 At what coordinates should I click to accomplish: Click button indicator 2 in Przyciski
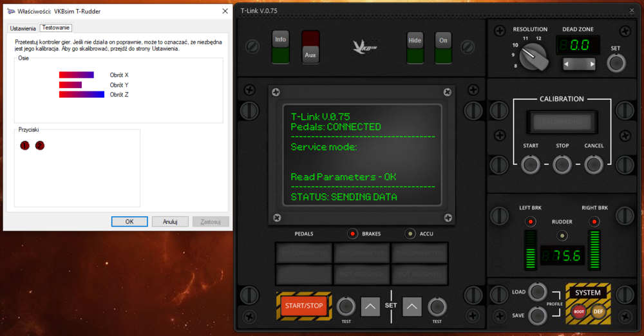click(40, 145)
